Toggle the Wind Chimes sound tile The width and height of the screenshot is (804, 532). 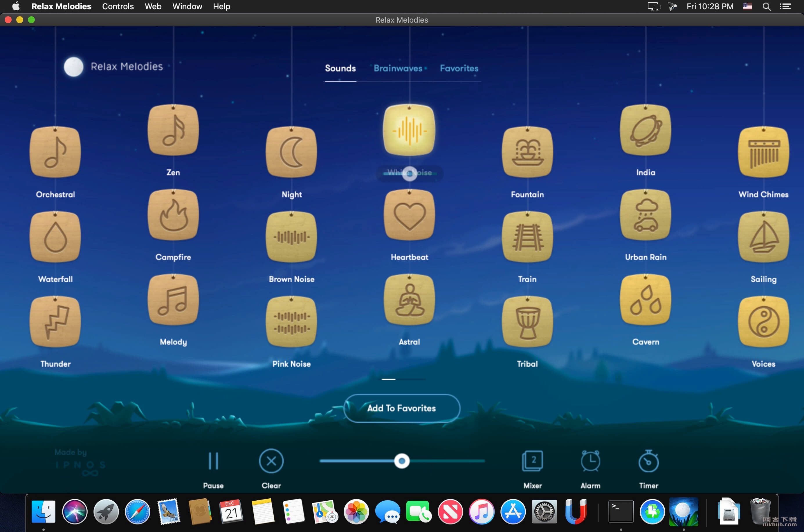point(764,152)
